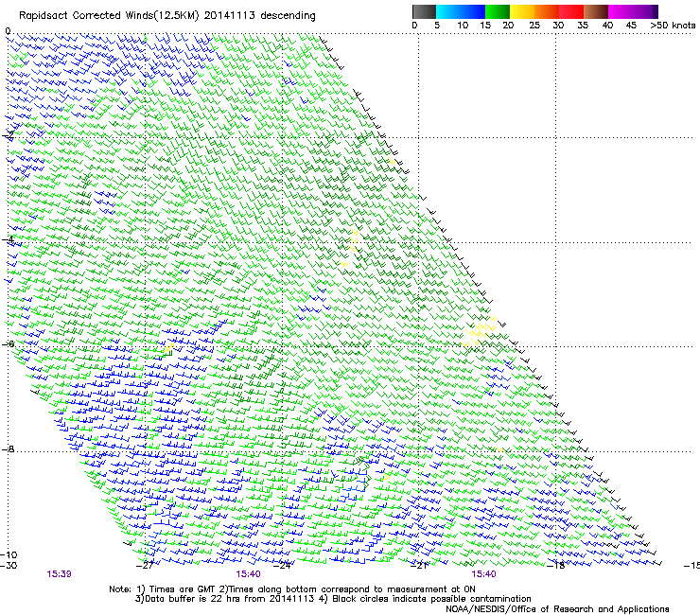Click the "-4" latitude axis label
This screenshot has height=615, width=700.
pyautogui.click(x=9, y=239)
